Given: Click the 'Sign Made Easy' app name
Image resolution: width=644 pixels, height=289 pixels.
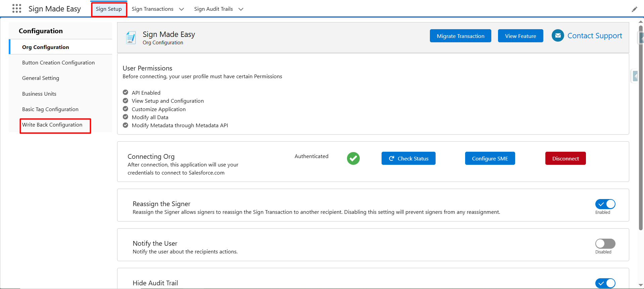Looking at the screenshot, I should pos(55,9).
